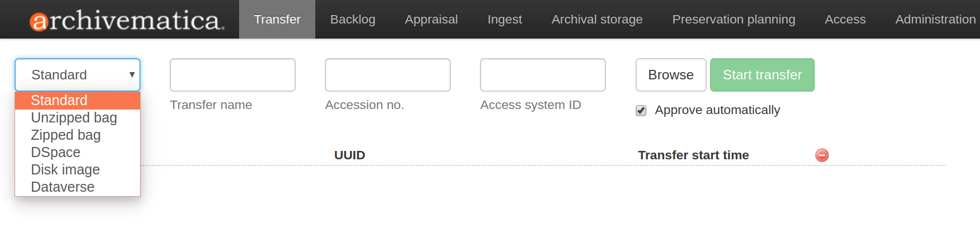Image resolution: width=980 pixels, height=237 pixels.
Task: Pick the Disk image option
Action: pos(66,169)
